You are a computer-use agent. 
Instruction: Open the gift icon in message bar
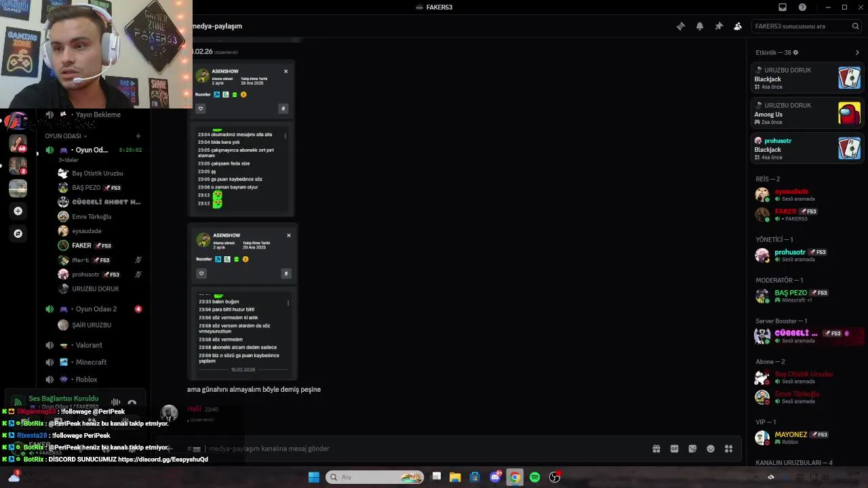(x=656, y=449)
